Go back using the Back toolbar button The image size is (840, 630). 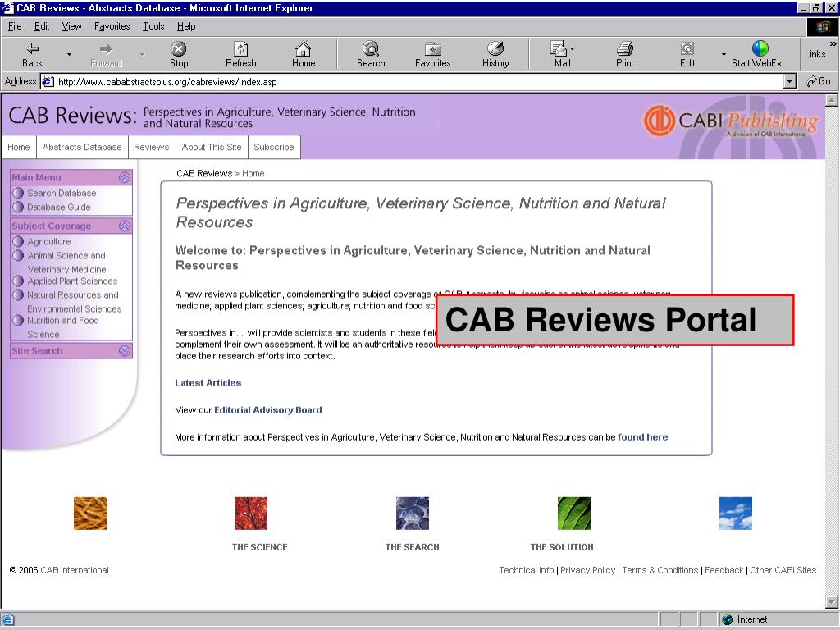pos(32,55)
